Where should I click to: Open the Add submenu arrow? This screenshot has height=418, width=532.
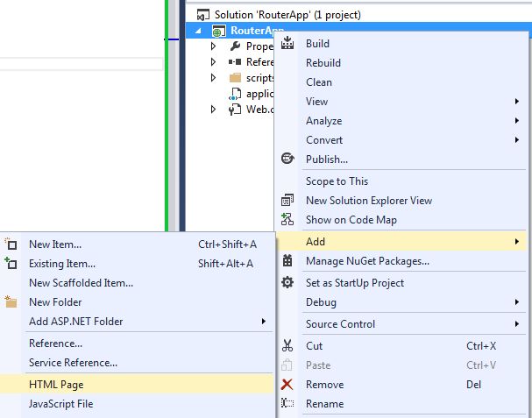click(517, 241)
